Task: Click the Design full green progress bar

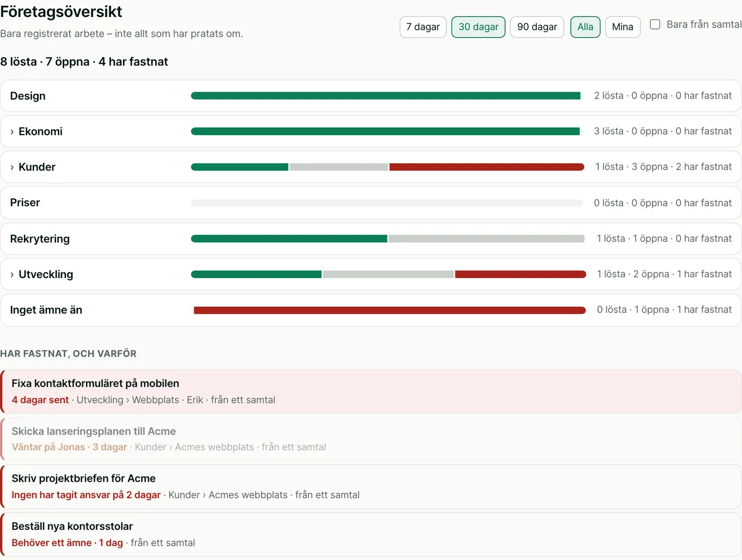Action: [386, 96]
